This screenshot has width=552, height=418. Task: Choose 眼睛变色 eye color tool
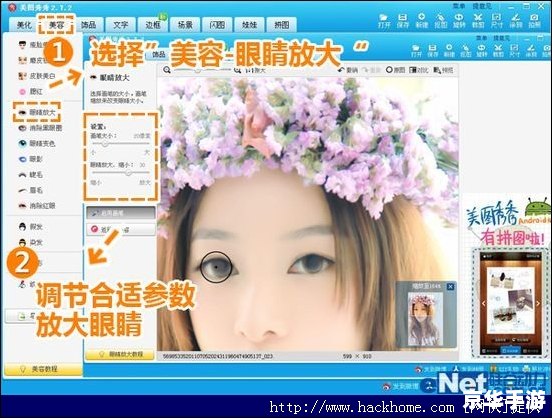(x=37, y=143)
